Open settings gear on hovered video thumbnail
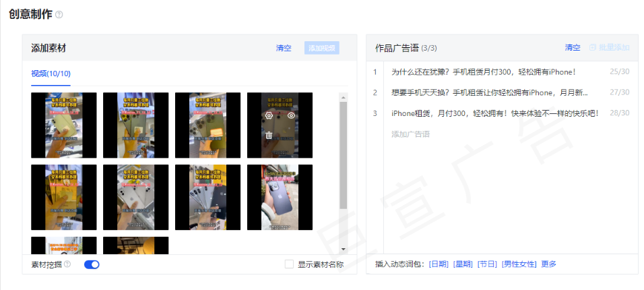This screenshot has height=290, width=644. point(269,115)
